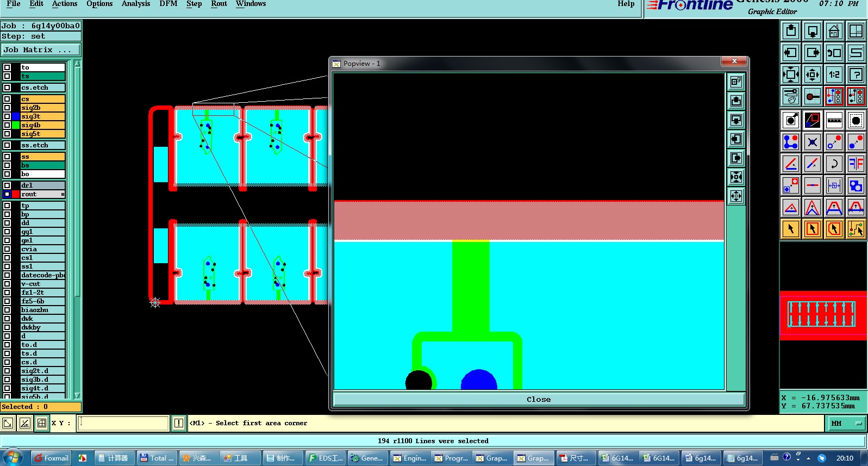This screenshot has width=868, height=466.
Task: Toggle the checkbox for layer to
Action: [7, 67]
